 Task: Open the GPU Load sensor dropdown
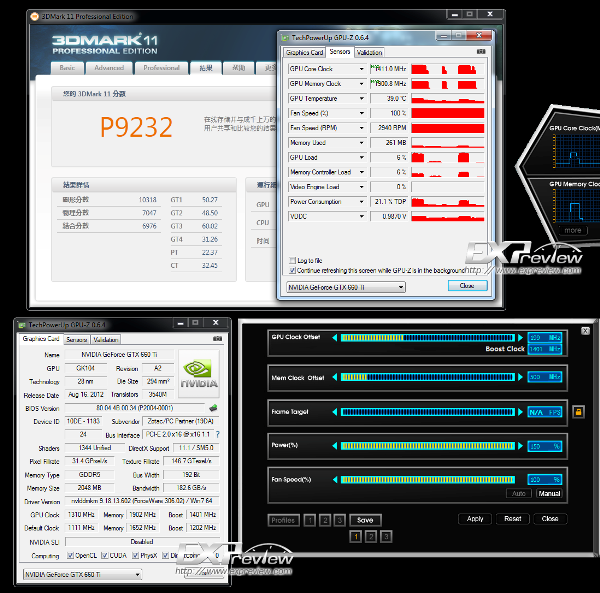(x=361, y=158)
